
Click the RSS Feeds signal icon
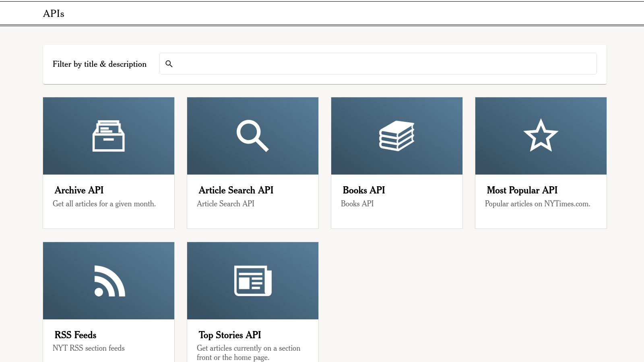click(x=109, y=281)
